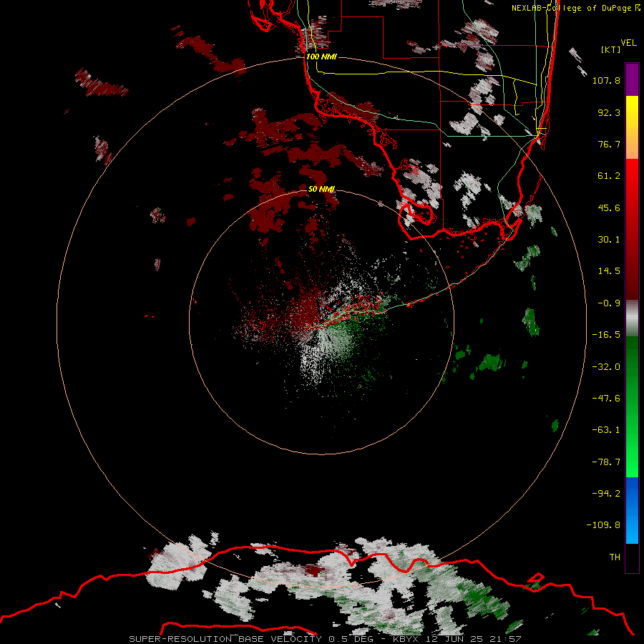Pick the purple segment of the color bar
Screen dimensions: 644x644
click(632, 80)
